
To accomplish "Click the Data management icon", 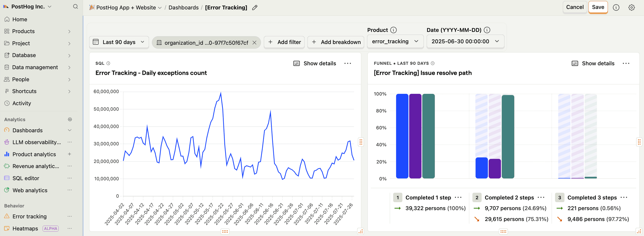I will (7, 67).
